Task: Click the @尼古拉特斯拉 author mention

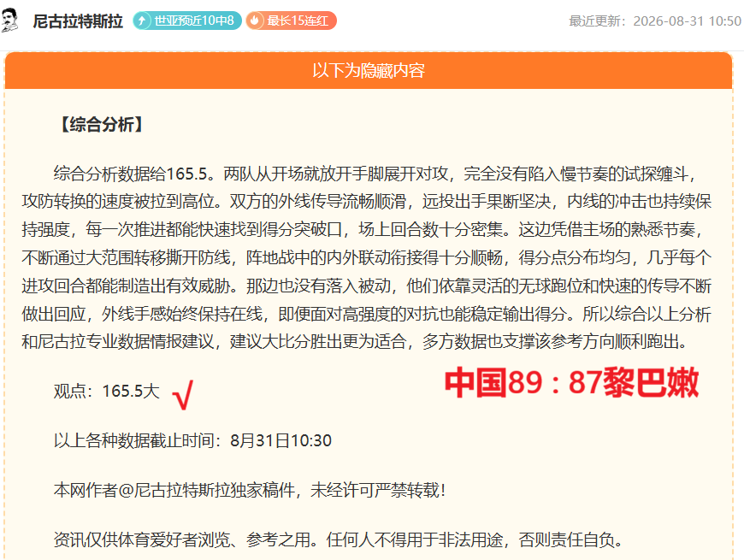Action: point(174,490)
